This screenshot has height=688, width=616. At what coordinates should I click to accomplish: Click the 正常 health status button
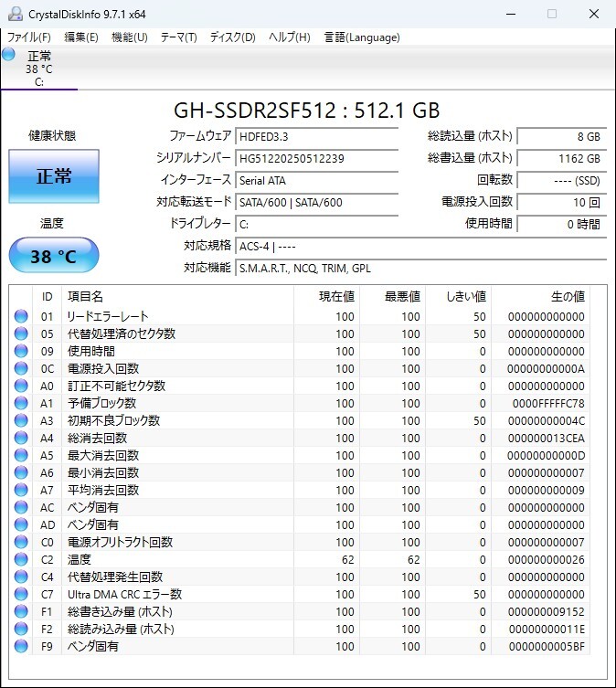pos(54,176)
